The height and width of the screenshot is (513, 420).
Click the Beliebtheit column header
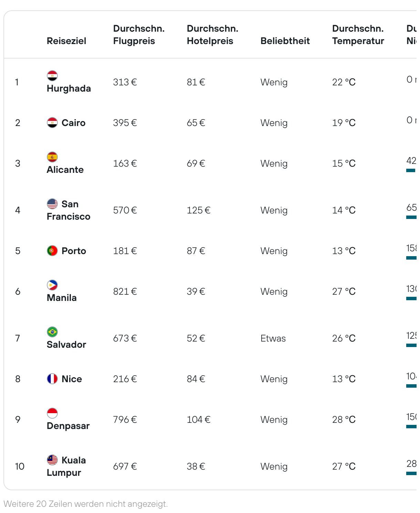point(285,41)
